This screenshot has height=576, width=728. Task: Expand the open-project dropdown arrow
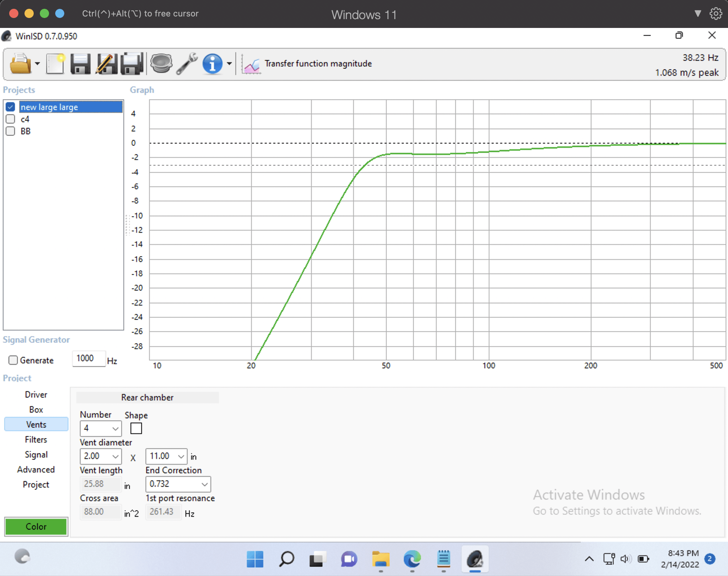tap(37, 64)
